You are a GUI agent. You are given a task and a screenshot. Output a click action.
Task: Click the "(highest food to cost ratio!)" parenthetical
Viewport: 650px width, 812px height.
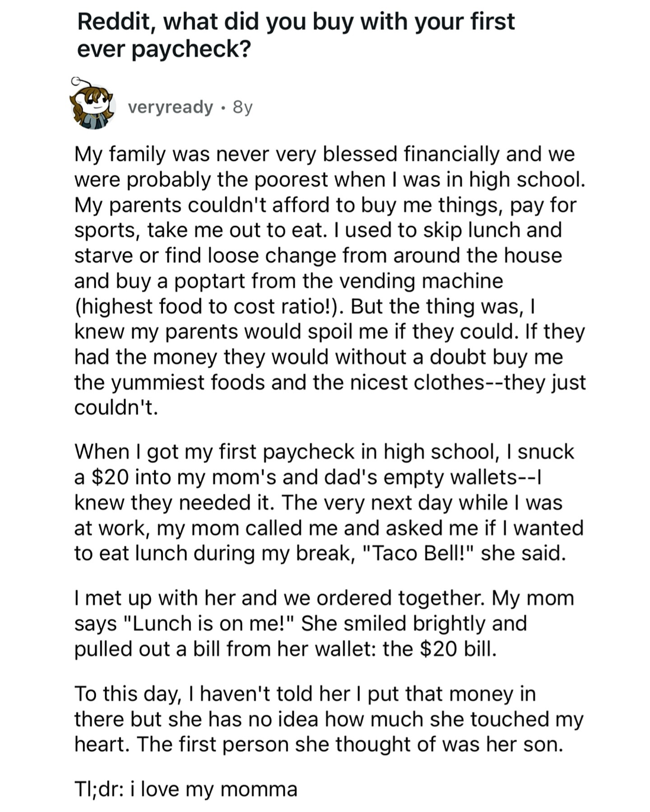pyautogui.click(x=209, y=307)
